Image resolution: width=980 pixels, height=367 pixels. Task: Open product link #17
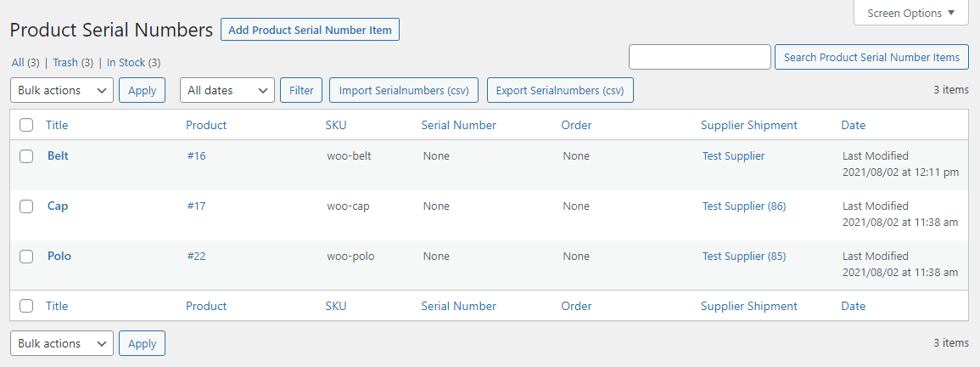[196, 206]
